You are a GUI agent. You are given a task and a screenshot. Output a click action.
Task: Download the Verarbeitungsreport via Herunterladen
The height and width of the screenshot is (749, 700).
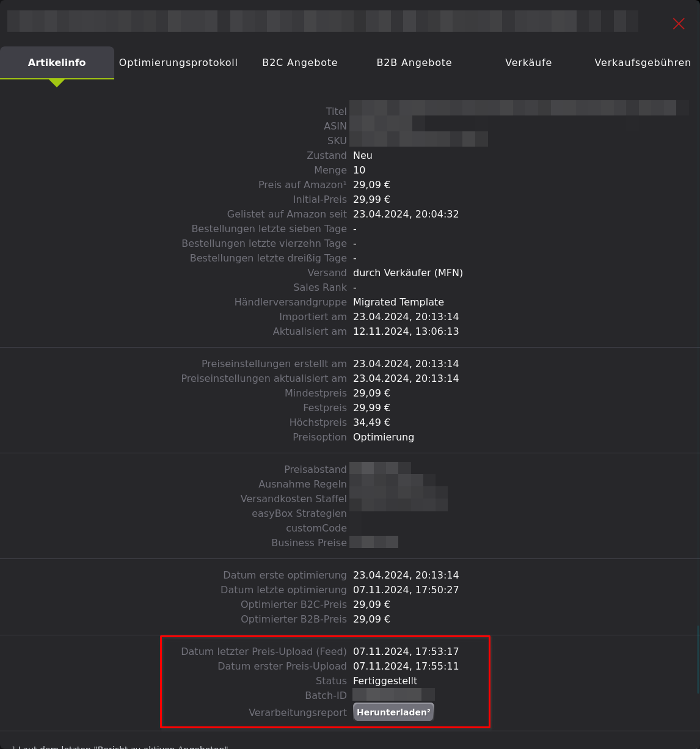(x=393, y=712)
